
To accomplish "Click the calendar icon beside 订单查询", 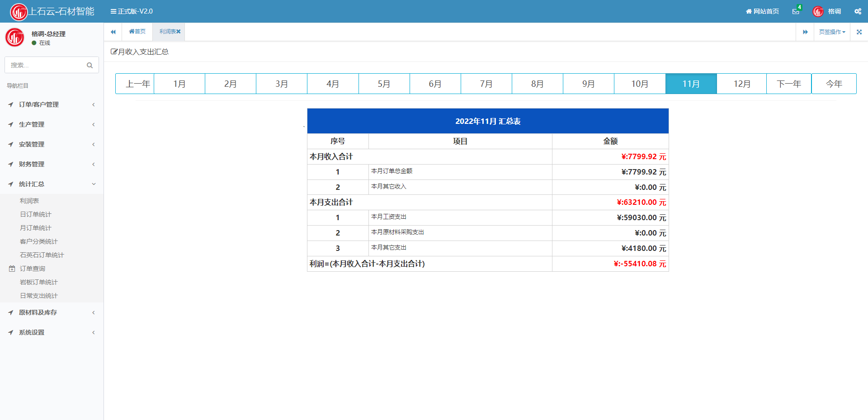I will click(x=12, y=269).
